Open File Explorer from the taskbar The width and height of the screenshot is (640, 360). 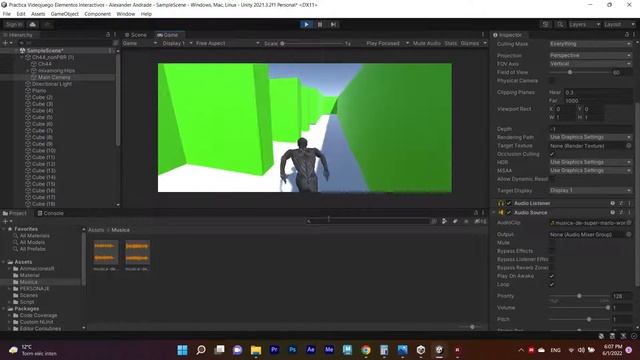(x=256, y=350)
